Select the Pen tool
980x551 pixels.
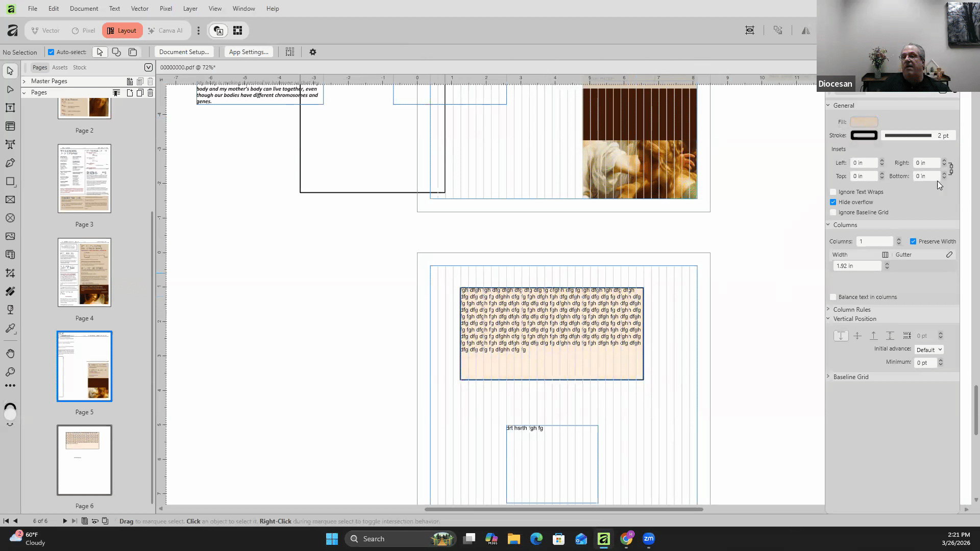10,163
